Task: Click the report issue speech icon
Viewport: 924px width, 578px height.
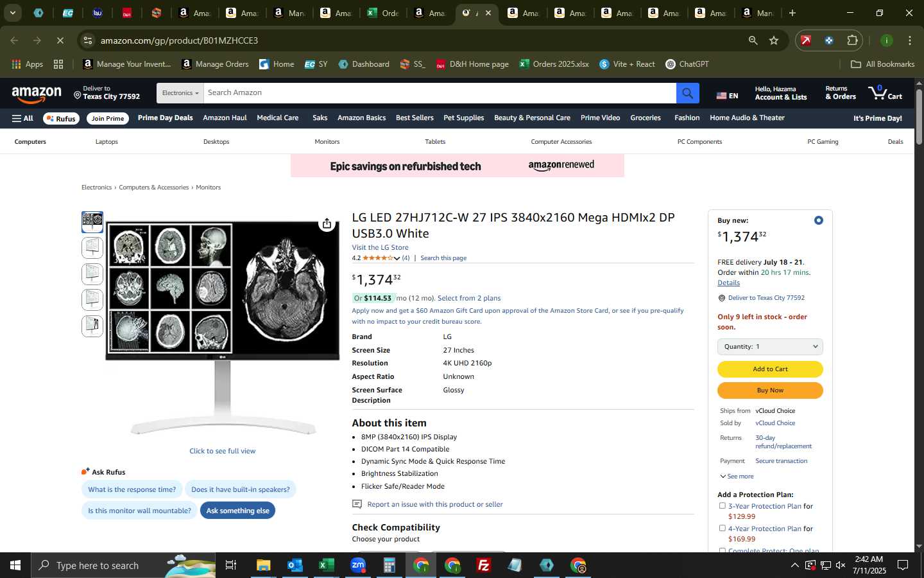Action: point(357,504)
